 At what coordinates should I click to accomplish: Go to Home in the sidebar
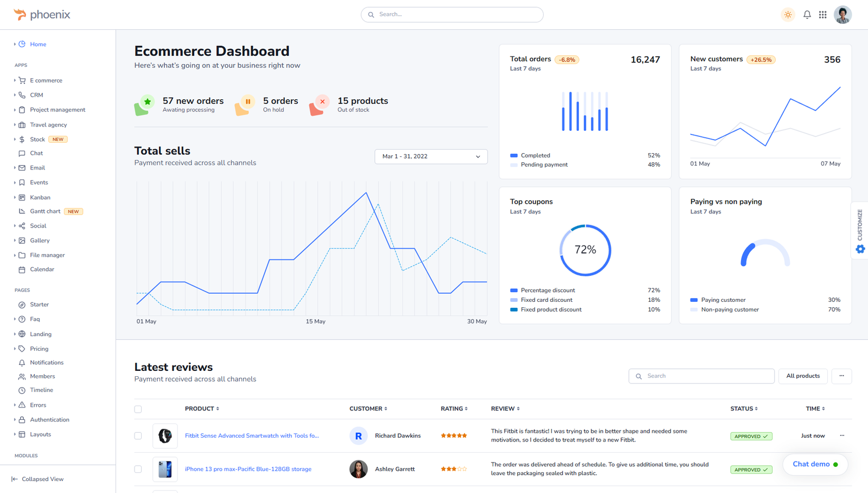(38, 45)
